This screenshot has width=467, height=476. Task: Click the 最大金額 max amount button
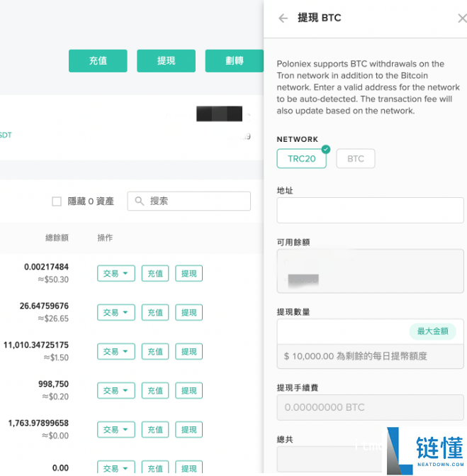[433, 331]
